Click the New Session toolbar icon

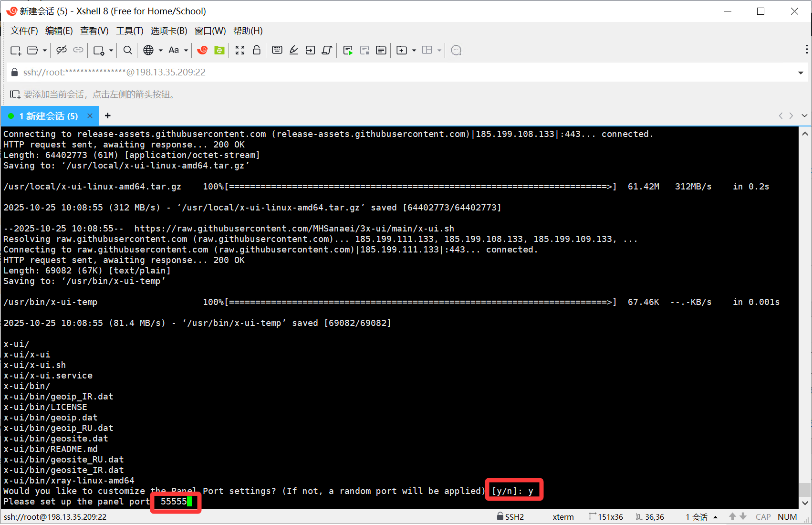pyautogui.click(x=15, y=50)
